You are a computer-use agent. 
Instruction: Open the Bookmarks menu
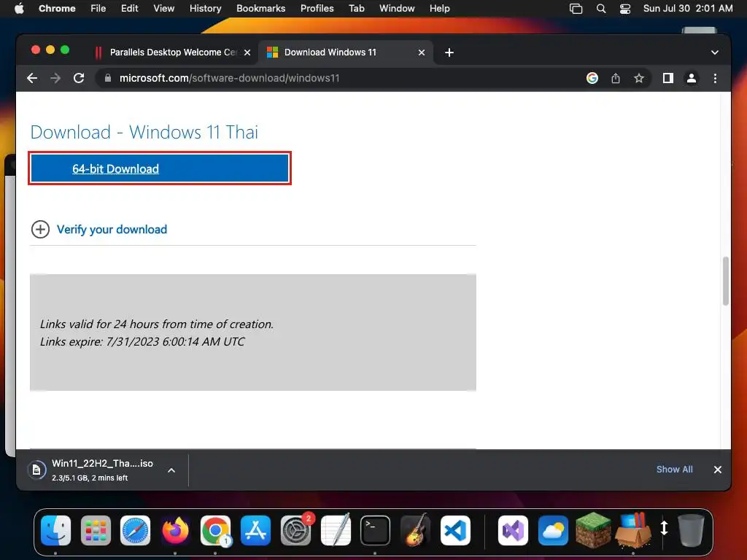260,8
